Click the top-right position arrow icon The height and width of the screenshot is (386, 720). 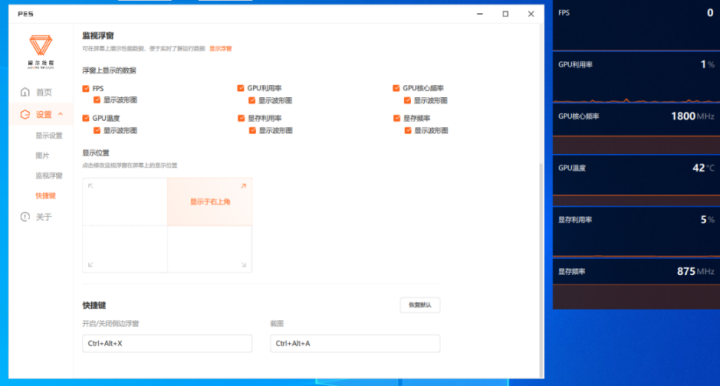tap(243, 186)
